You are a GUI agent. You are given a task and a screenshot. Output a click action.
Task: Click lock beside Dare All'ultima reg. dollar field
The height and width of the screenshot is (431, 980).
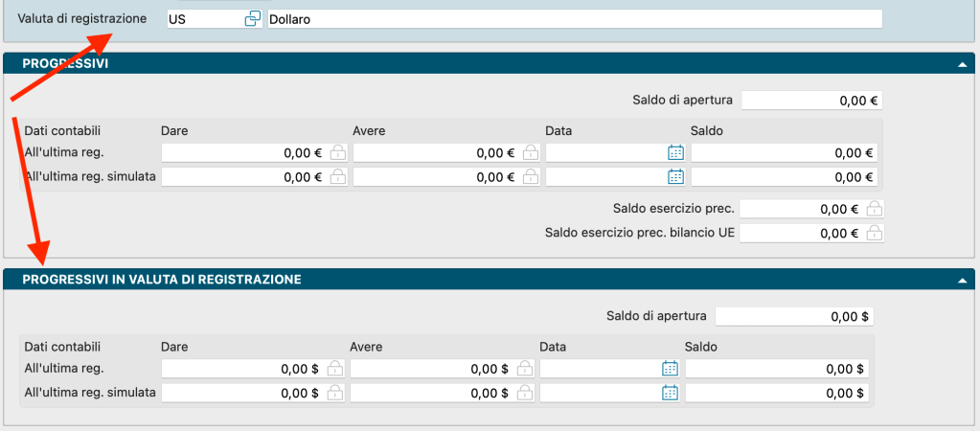click(334, 369)
